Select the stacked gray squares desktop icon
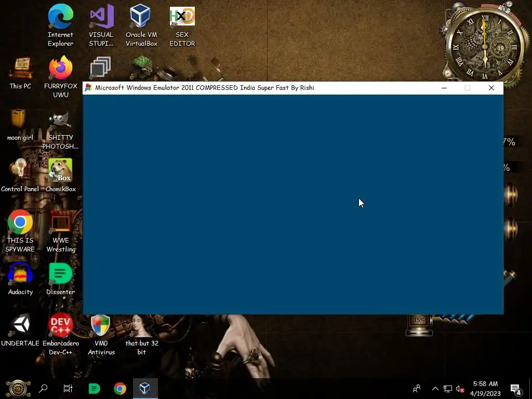 pyautogui.click(x=100, y=66)
